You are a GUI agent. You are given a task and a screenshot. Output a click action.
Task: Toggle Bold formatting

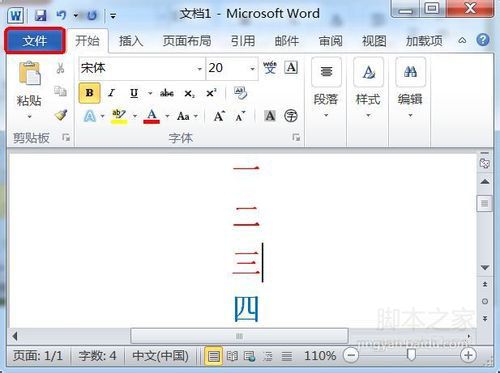[89, 93]
